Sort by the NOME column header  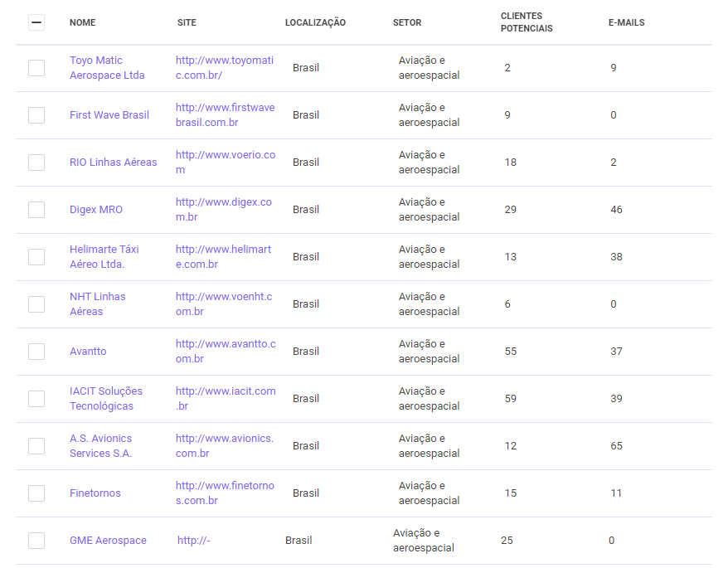(83, 22)
